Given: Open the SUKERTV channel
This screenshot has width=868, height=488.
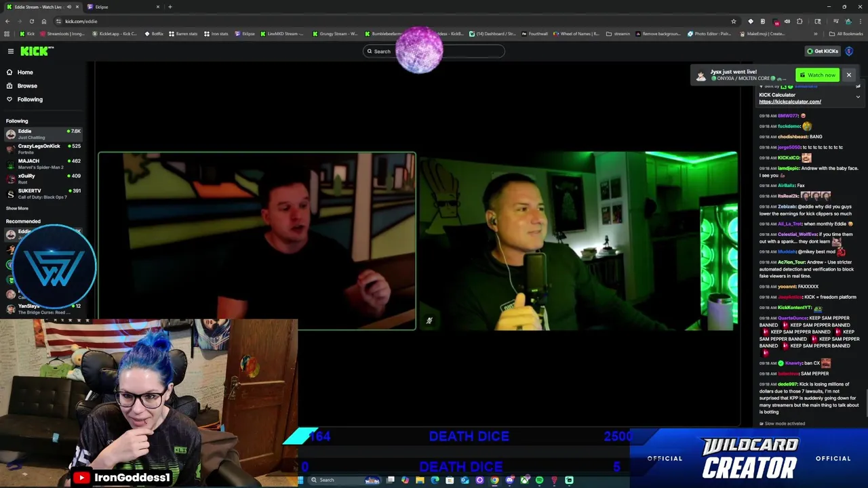Looking at the screenshot, I should [43, 193].
